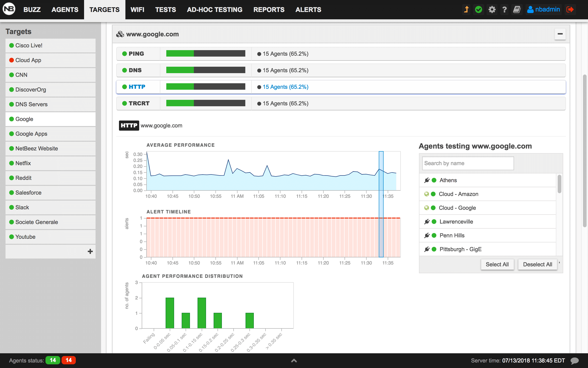Expand the footer panel chevron
Screen dimensions: 588x368
tap(294, 360)
